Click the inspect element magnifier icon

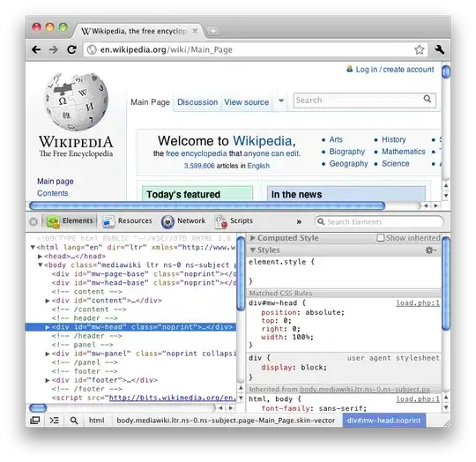point(74,421)
